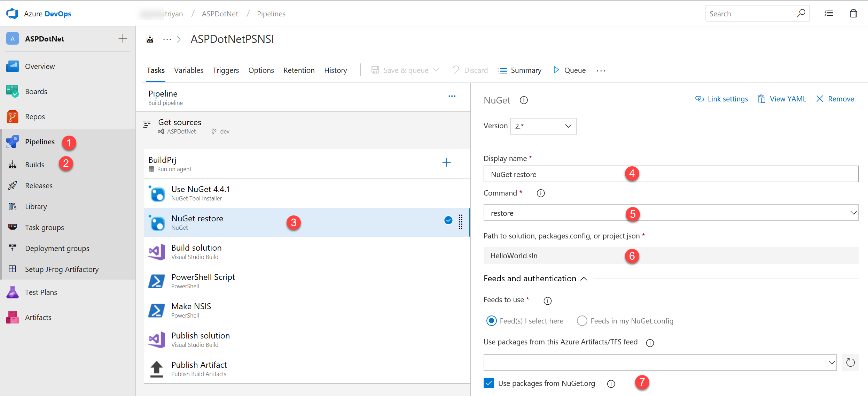
Task: Select Feed(s) I select here radio
Action: pyautogui.click(x=491, y=321)
